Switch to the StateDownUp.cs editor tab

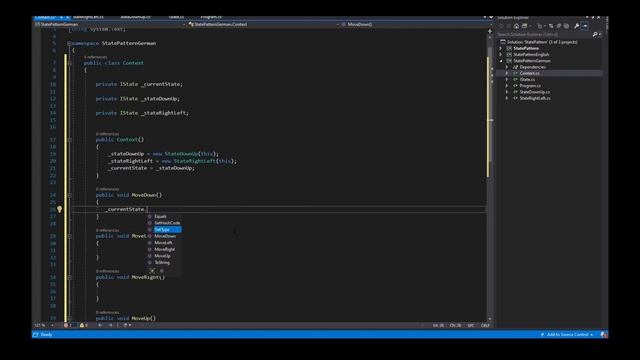[x=135, y=18]
